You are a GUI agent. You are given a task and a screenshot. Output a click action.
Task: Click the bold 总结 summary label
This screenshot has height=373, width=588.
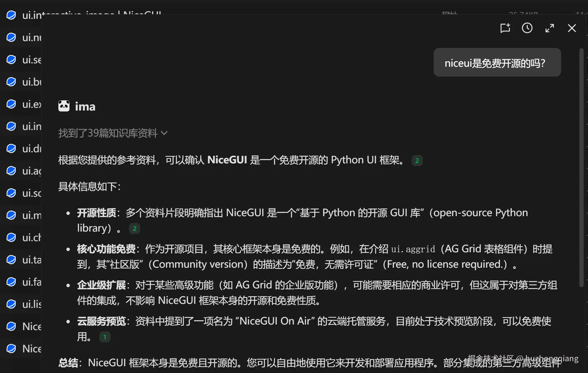[x=68, y=363]
